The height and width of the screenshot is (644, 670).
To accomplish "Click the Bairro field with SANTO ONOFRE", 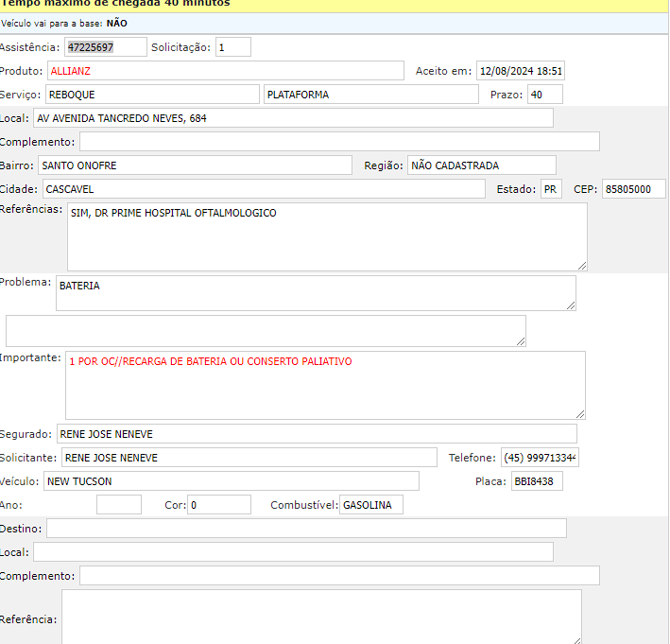I will point(195,165).
